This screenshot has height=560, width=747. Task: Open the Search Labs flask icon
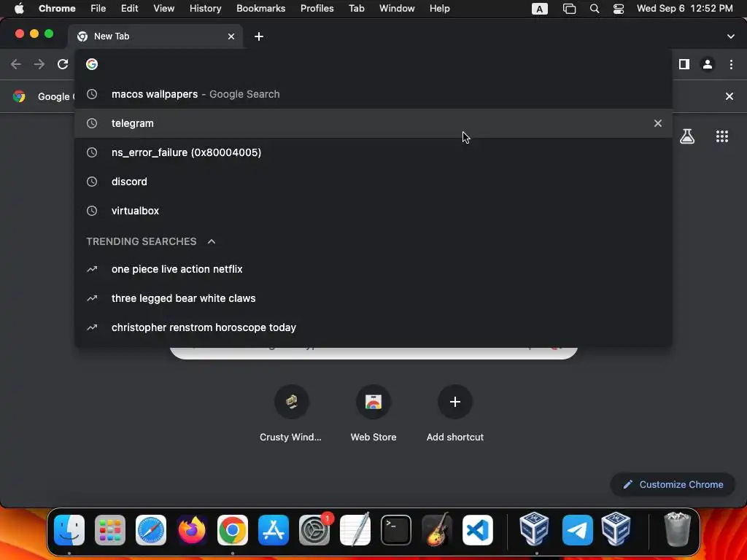tap(687, 136)
